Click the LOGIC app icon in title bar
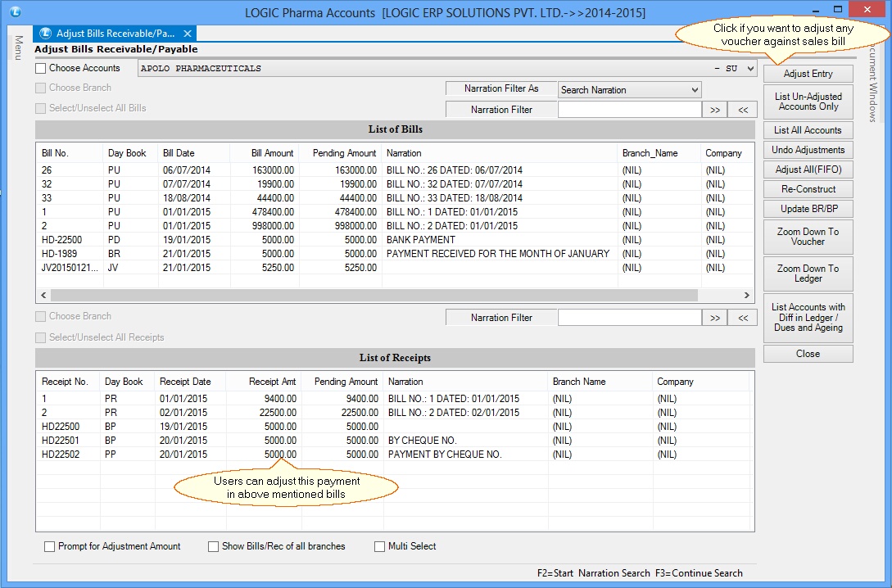 pyautogui.click(x=16, y=11)
